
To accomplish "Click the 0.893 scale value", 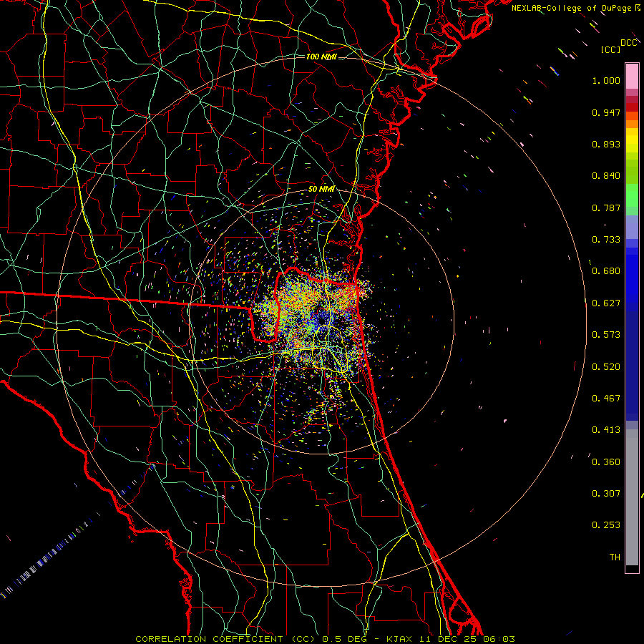I will pyautogui.click(x=606, y=144).
